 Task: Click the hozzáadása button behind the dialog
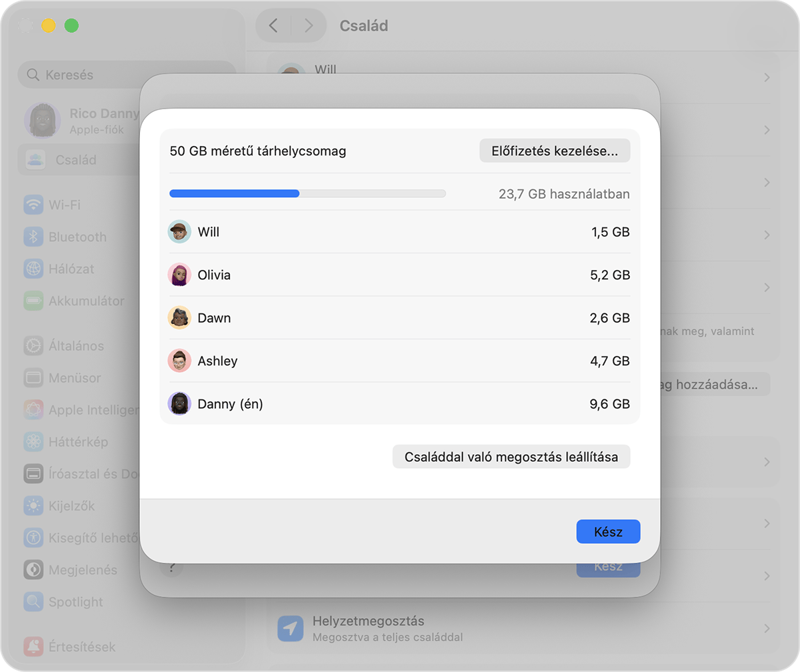coord(715,385)
